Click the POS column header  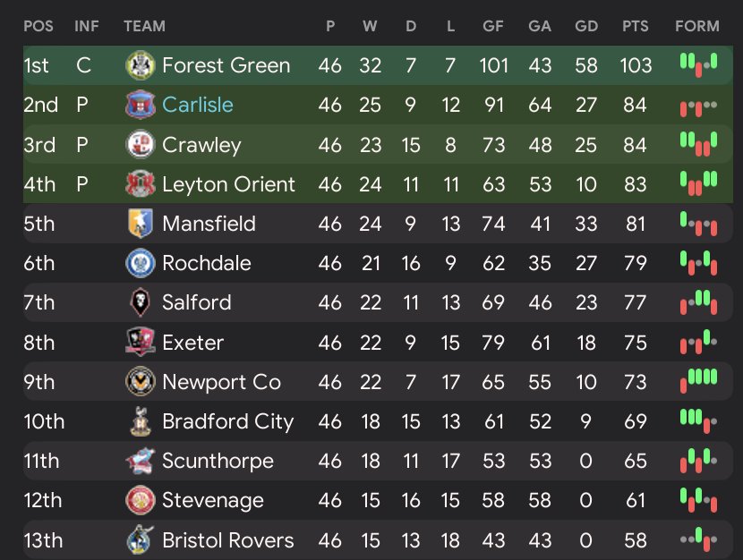[38, 26]
